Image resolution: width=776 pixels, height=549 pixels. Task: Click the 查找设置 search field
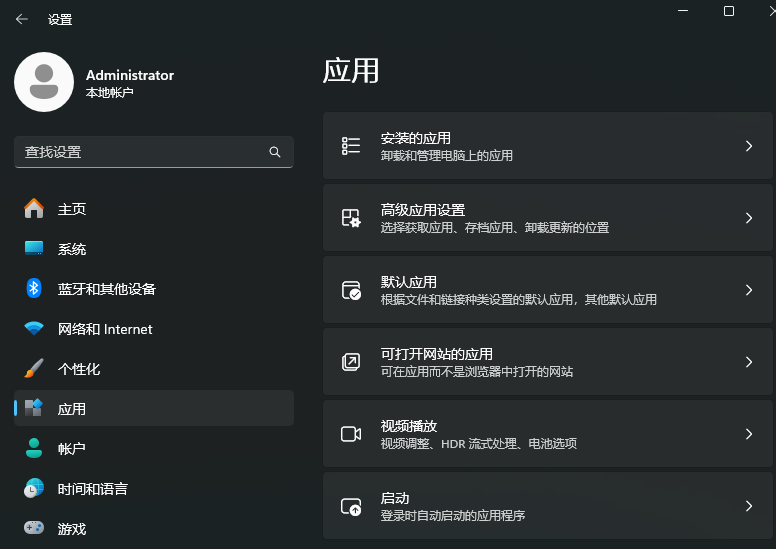click(x=140, y=152)
